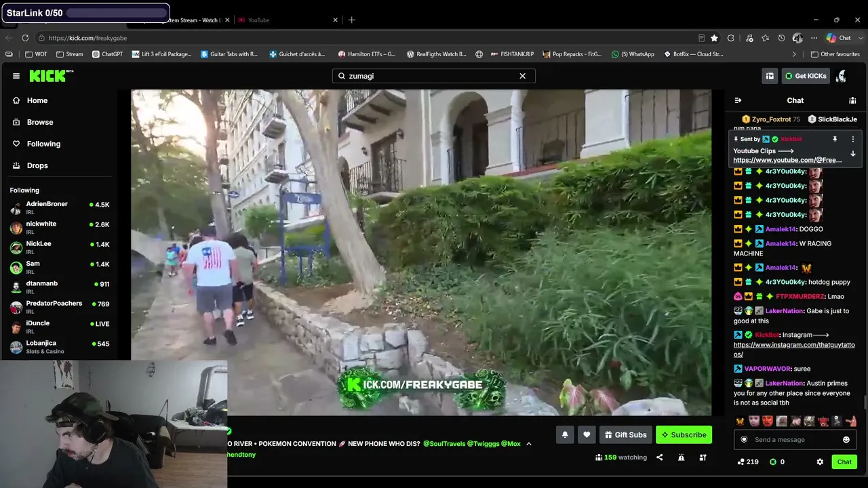Click the browser address bar
The height and width of the screenshot is (488, 868).
366,38
